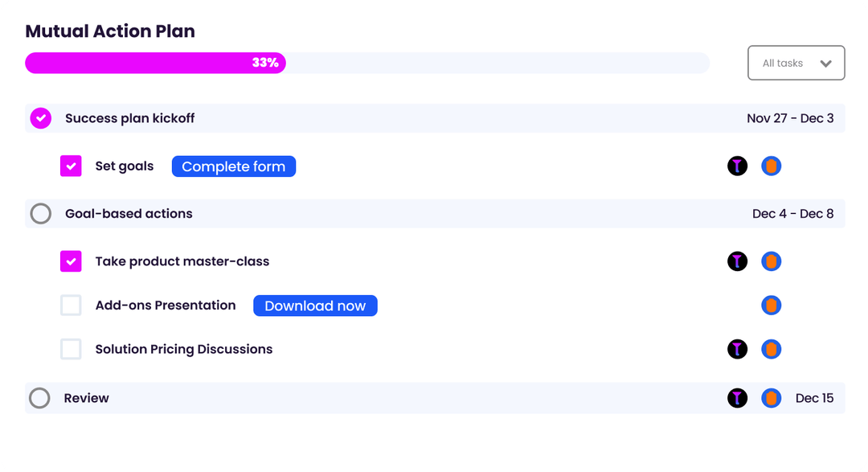Open the orange avatar for Add-ons Presentation
The image size is (868, 472).
(771, 306)
